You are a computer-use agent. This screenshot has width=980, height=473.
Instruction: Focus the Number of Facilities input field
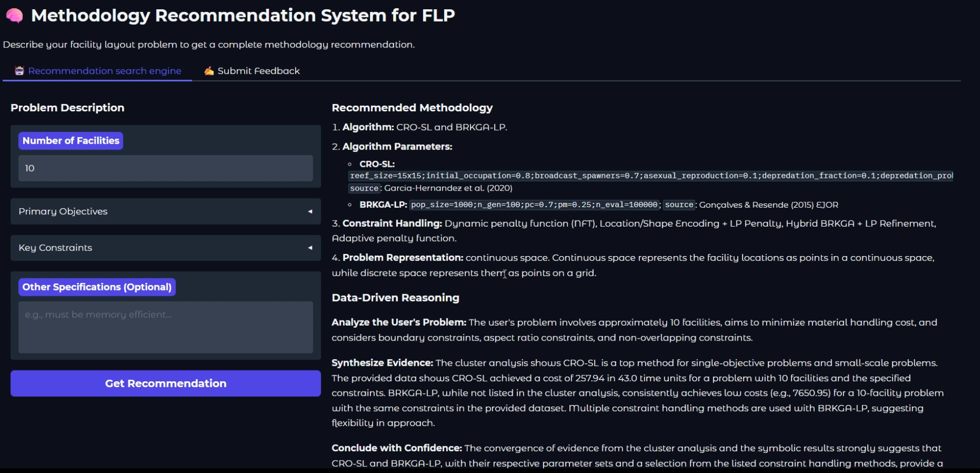coord(165,168)
